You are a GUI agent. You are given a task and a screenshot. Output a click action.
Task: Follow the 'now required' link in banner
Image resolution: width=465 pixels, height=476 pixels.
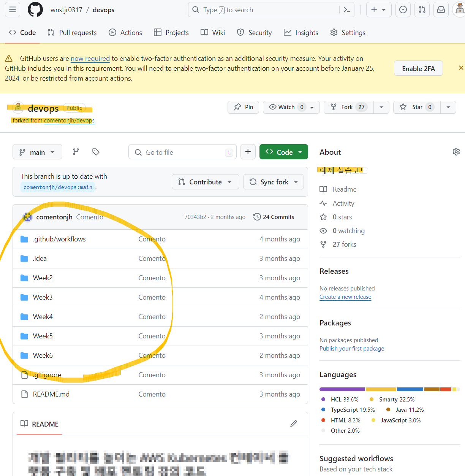pyautogui.click(x=90, y=59)
